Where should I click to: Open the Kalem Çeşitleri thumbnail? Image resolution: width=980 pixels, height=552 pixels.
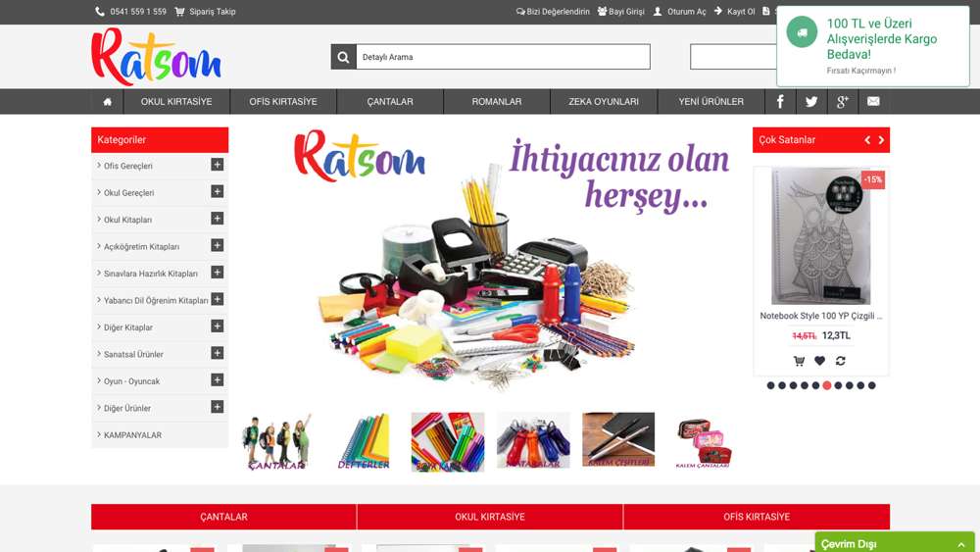coord(618,439)
